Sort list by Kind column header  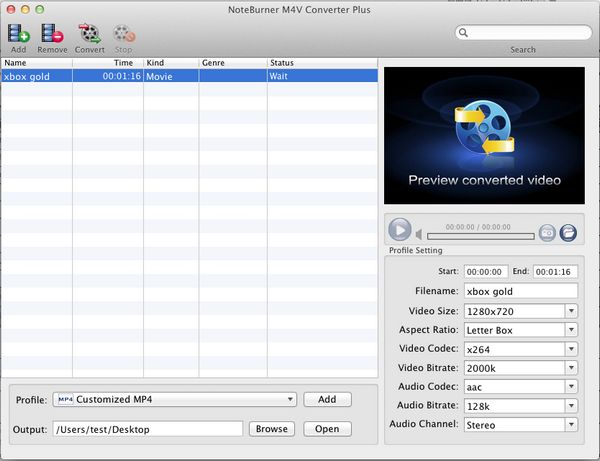(x=171, y=63)
